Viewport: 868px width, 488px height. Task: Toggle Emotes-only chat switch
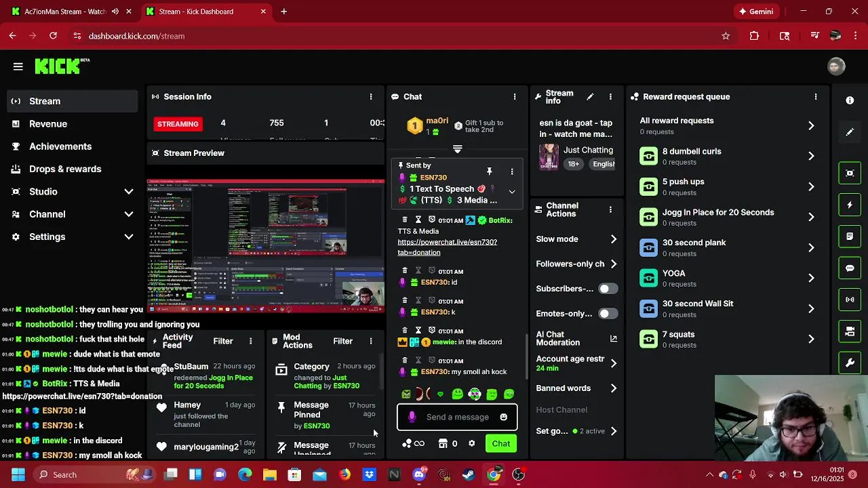(x=608, y=314)
